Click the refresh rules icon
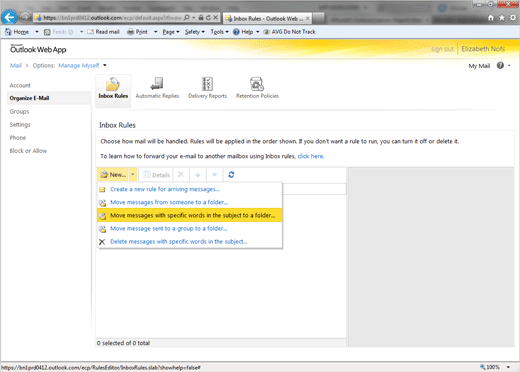Viewport: 520px width, 372px height. tap(231, 174)
